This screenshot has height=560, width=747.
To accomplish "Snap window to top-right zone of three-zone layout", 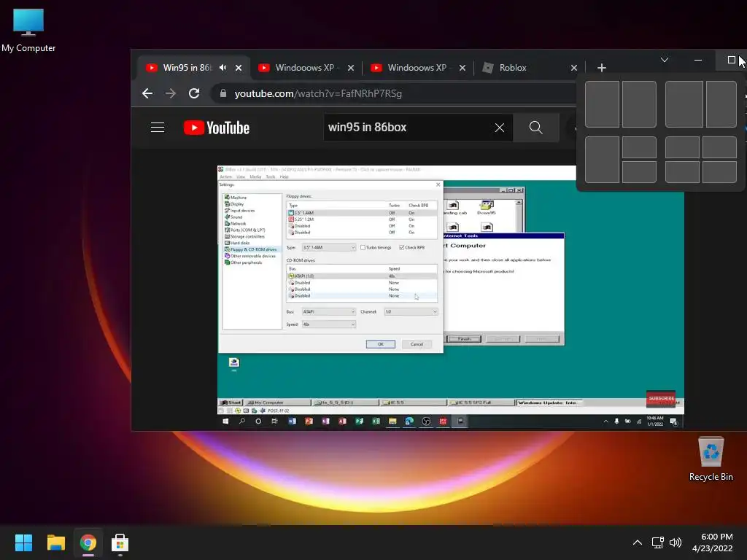I will point(639,147).
